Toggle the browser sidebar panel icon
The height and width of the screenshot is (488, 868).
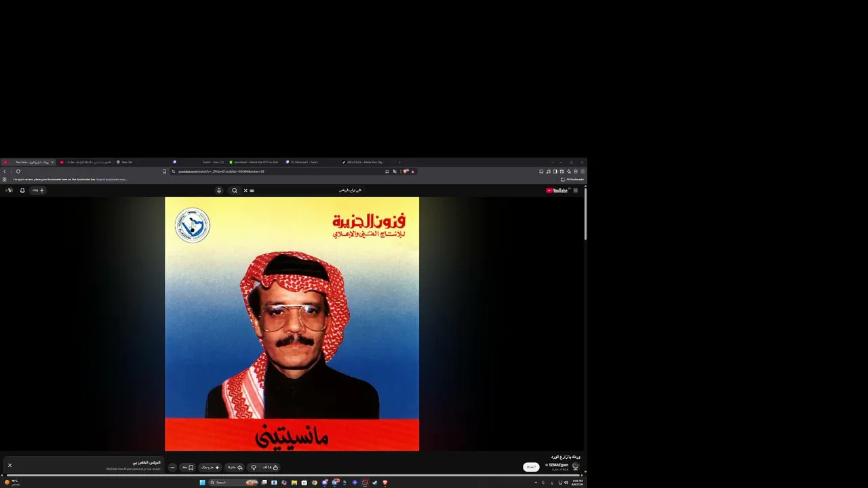(555, 171)
